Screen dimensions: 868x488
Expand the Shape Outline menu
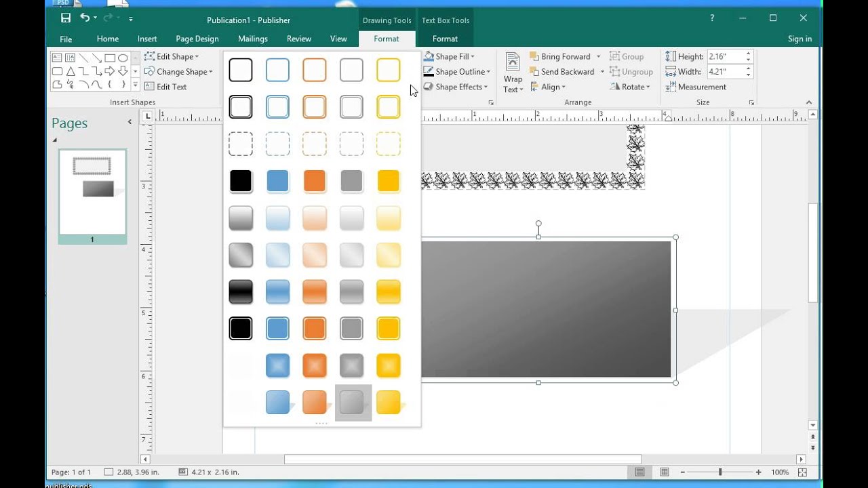coord(456,72)
